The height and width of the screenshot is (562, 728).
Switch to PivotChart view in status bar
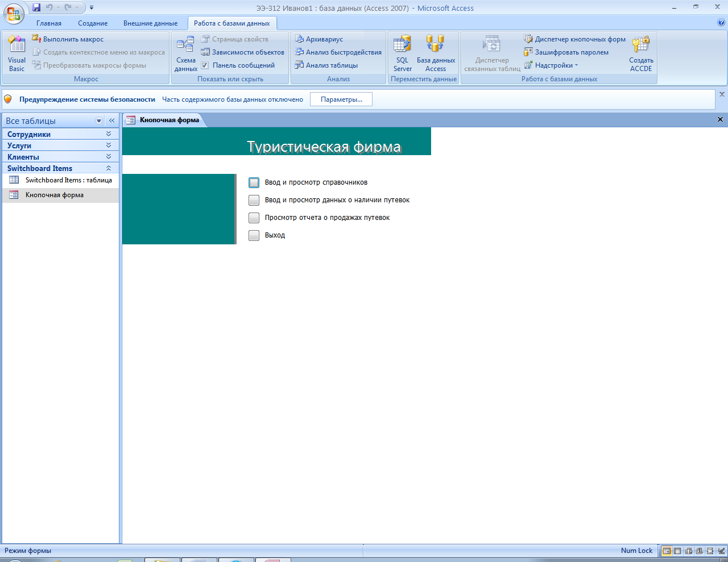[x=699, y=551]
